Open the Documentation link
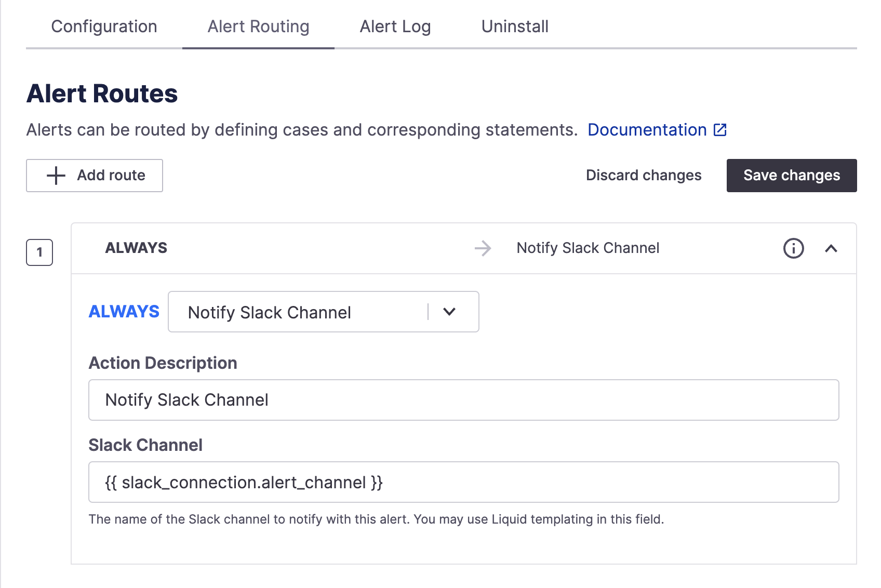This screenshot has height=588, width=881. [647, 130]
